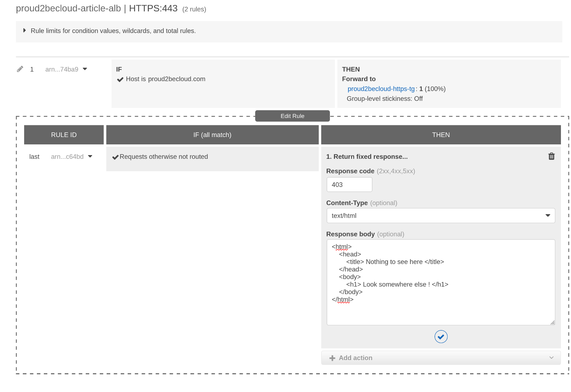Click into the Response code field
Viewport: 571px width, 392px height.
click(349, 185)
